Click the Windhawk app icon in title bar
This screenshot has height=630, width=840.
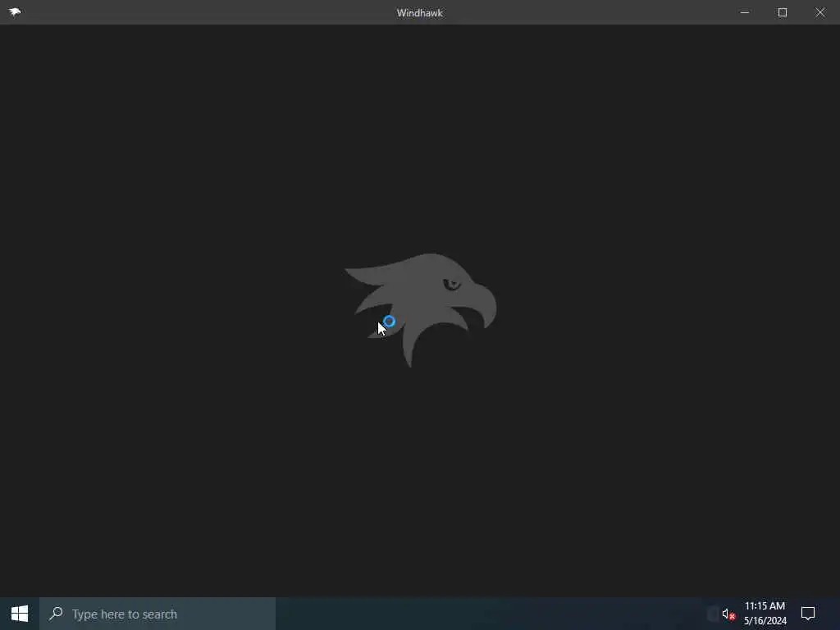(x=15, y=12)
